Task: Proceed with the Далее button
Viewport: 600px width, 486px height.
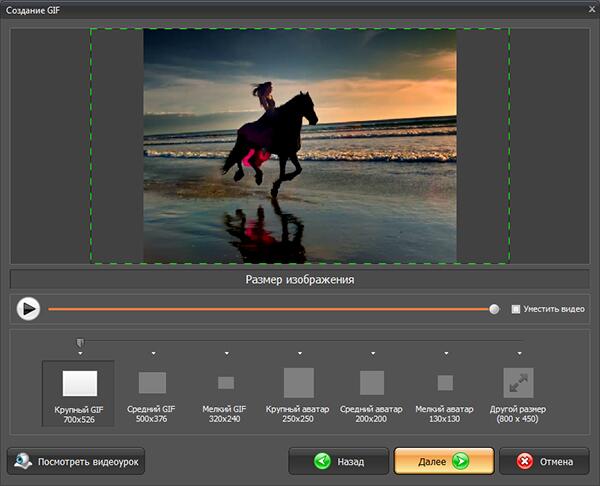Action: point(443,462)
